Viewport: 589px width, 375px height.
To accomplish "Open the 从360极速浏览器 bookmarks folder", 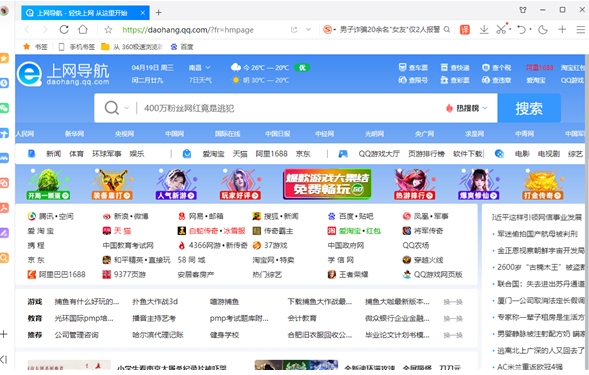I will coord(132,47).
